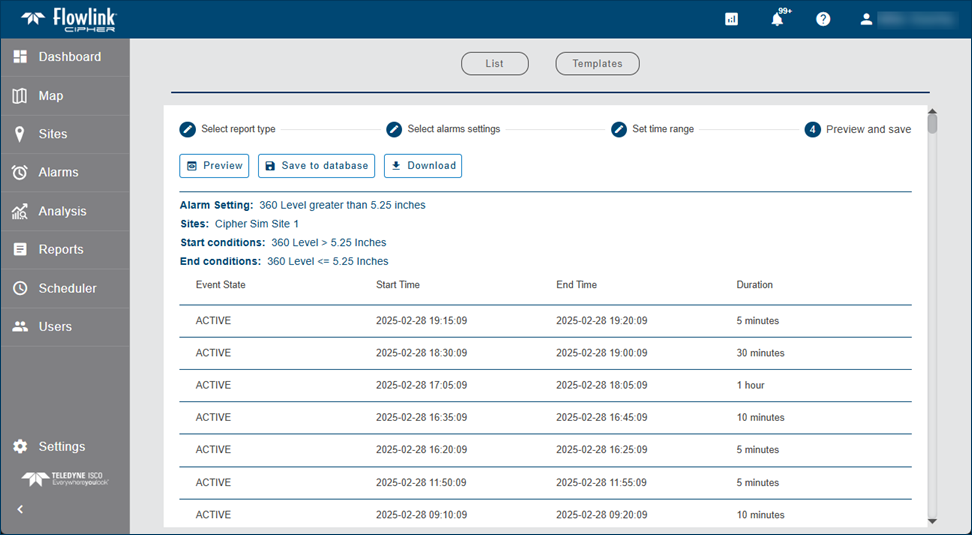Switch to the List tab
Screen dimensions: 972x535
tap(494, 64)
